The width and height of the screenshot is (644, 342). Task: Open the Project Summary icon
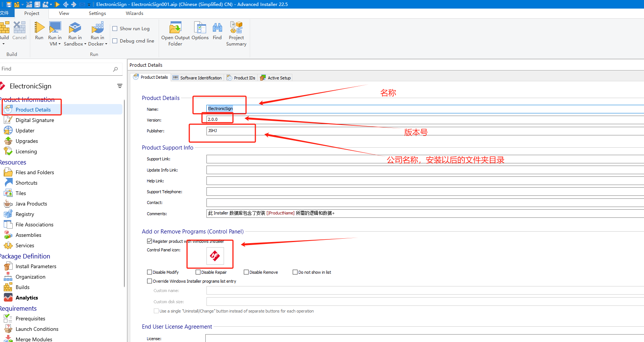tap(236, 28)
